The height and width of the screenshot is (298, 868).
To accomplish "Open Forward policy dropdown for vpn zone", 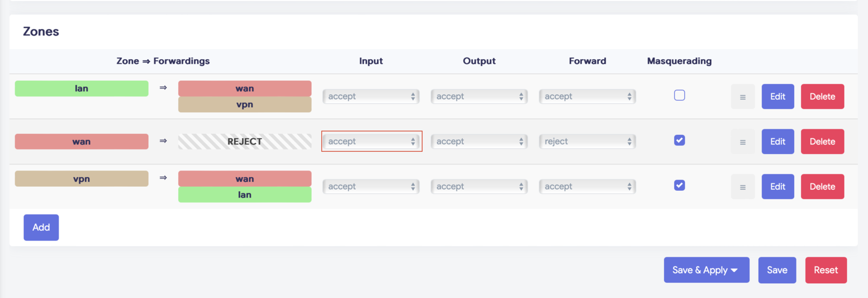I will tap(587, 187).
